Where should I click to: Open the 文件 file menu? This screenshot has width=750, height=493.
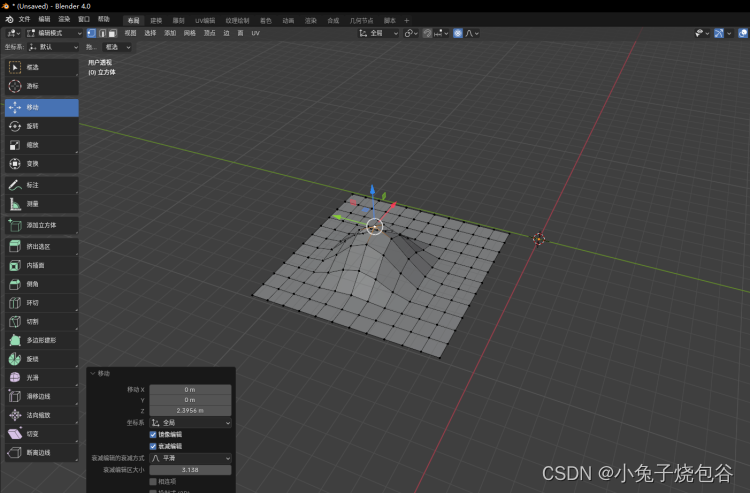(24, 20)
